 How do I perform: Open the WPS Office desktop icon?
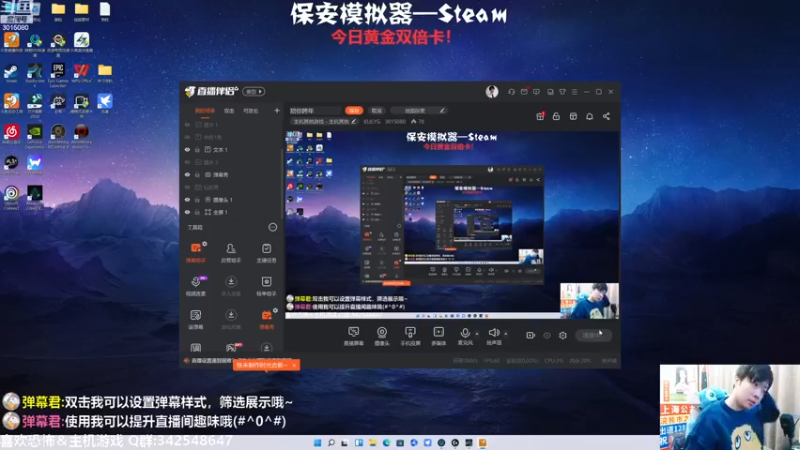[x=81, y=73]
